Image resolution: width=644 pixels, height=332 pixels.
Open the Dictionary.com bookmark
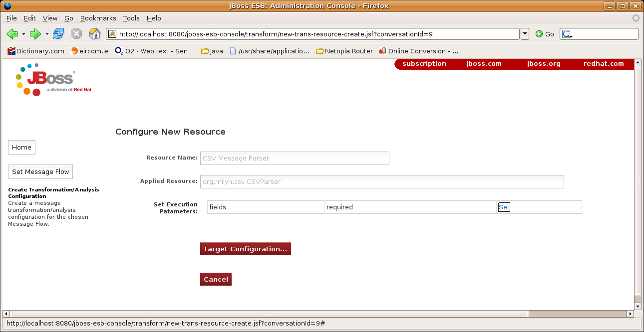point(36,51)
